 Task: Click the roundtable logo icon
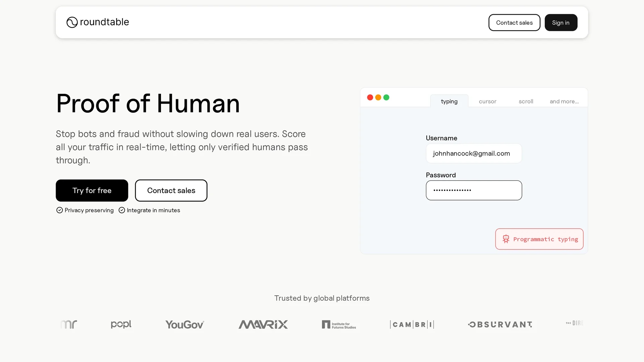72,22
